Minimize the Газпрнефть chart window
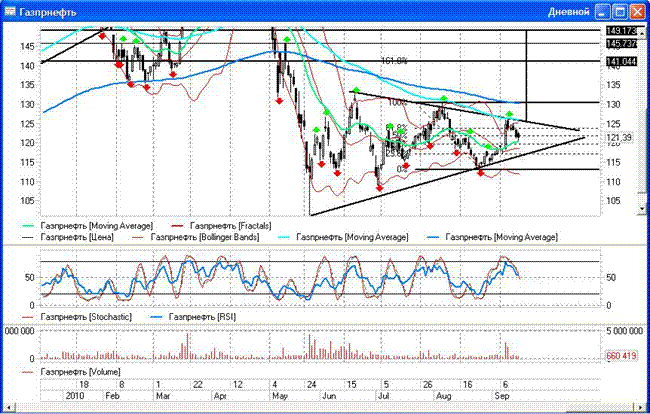 [603, 12]
